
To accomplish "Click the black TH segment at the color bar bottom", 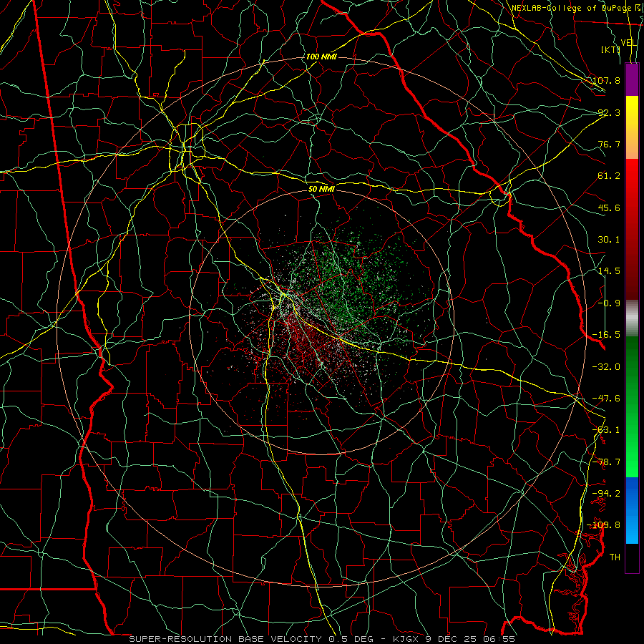I will coord(632,559).
